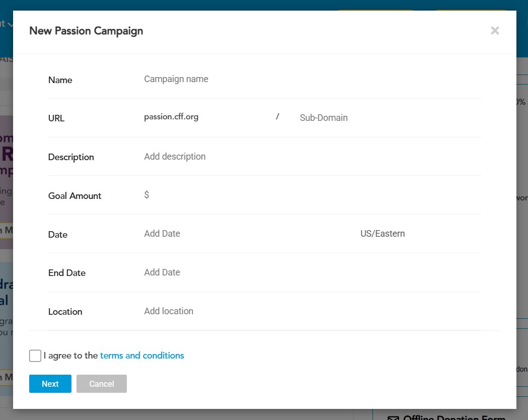Viewport: 528px width, 420px height.
Task: Check the agree to terms checkbox
Action: coord(35,356)
